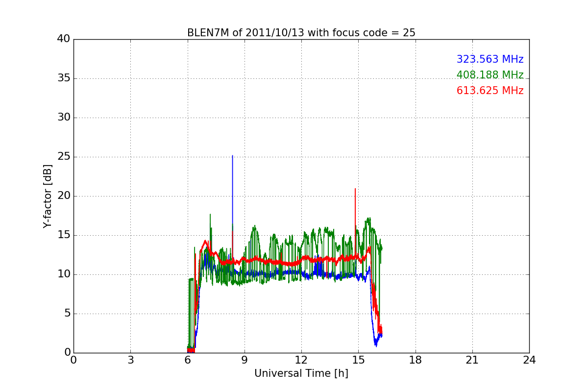Screen dimensions: 588x392
Task: Click the y-axis tick label 30
Action: coord(64,118)
